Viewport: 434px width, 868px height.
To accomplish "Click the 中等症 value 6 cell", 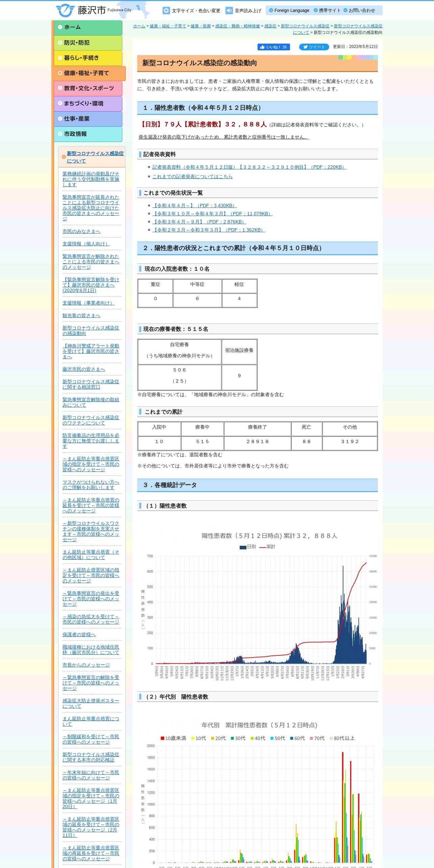I will pyautogui.click(x=197, y=300).
